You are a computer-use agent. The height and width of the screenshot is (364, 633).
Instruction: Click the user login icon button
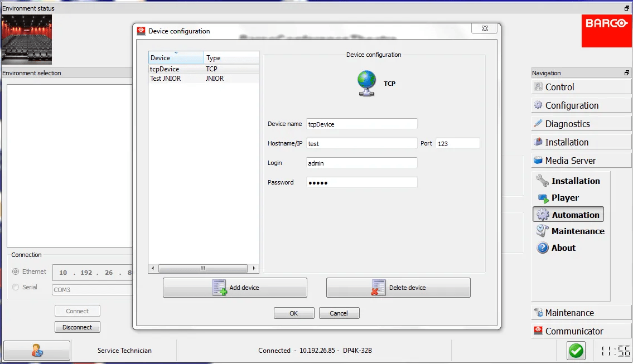tap(37, 351)
